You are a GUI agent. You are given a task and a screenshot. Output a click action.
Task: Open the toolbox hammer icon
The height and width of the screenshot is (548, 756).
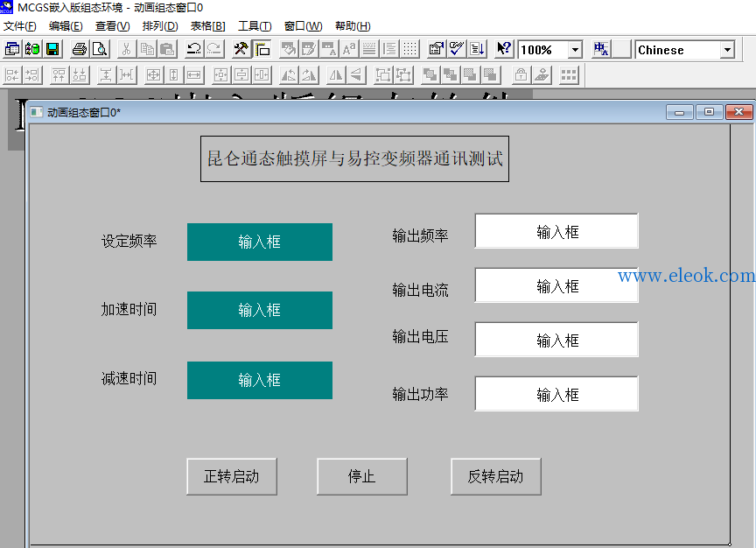click(x=241, y=49)
